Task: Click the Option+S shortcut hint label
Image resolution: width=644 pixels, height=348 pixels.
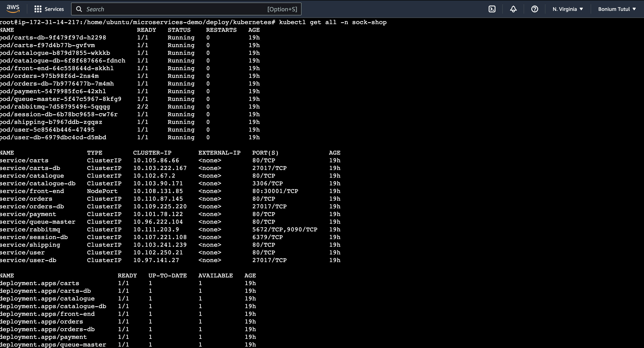Action: coord(282,9)
